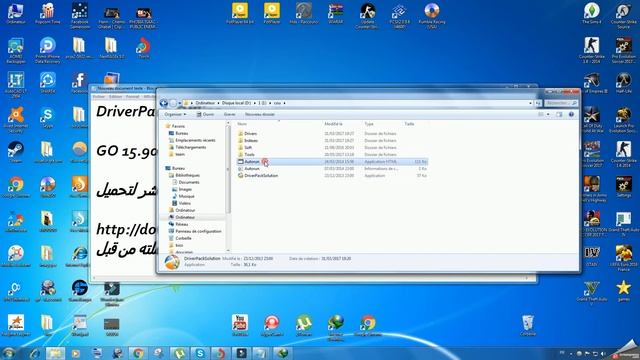
Task: Click the Ouvrir toolbar button
Action: click(x=205, y=114)
